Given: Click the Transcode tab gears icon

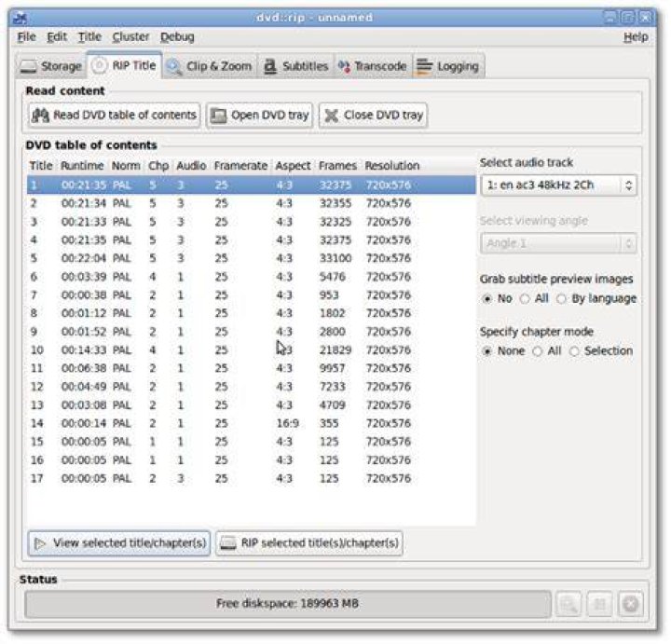Looking at the screenshot, I should pyautogui.click(x=344, y=67).
